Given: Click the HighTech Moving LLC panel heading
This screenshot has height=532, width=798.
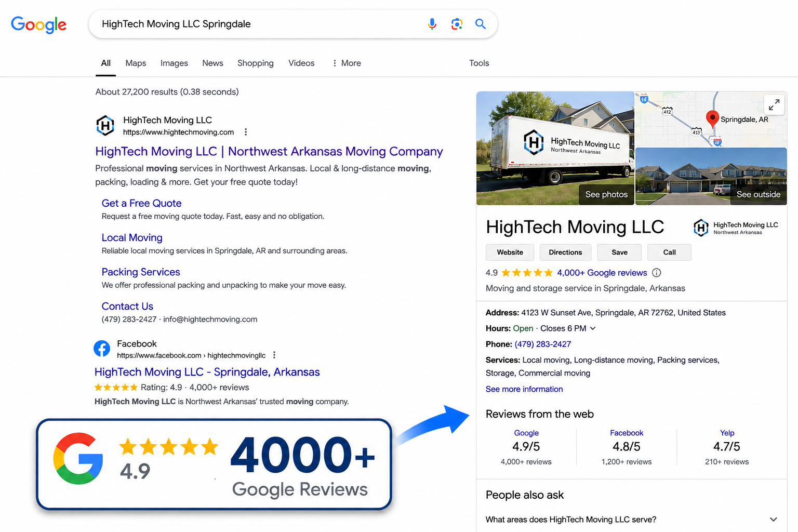Looking at the screenshot, I should 575,227.
